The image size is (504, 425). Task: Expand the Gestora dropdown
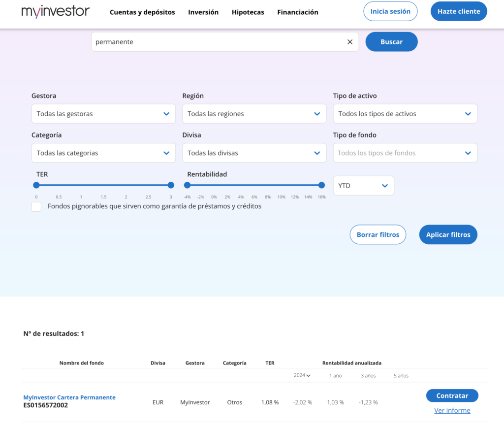[103, 114]
